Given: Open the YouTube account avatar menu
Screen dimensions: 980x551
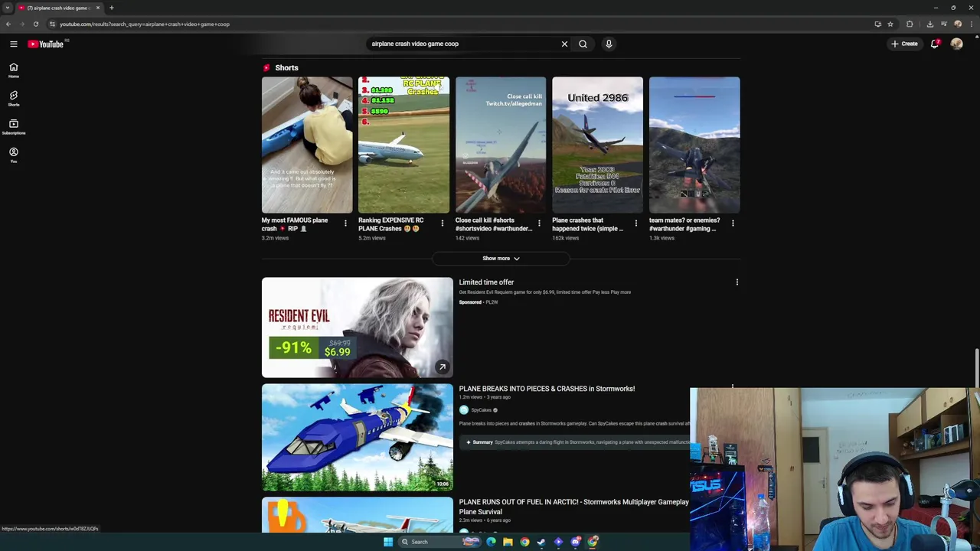Looking at the screenshot, I should coord(956,44).
